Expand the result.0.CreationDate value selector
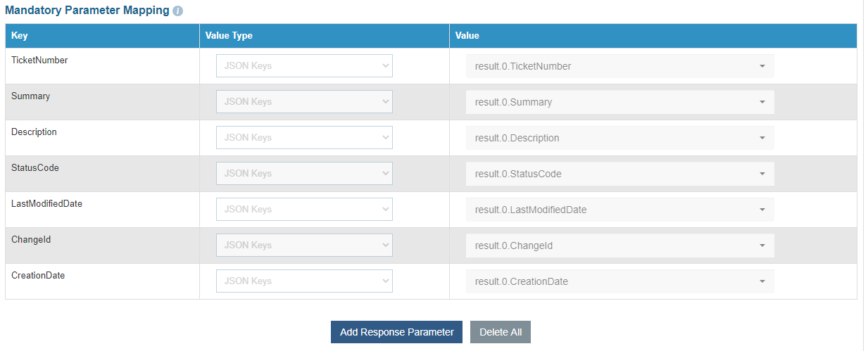The height and width of the screenshot is (351, 868). 619,281
